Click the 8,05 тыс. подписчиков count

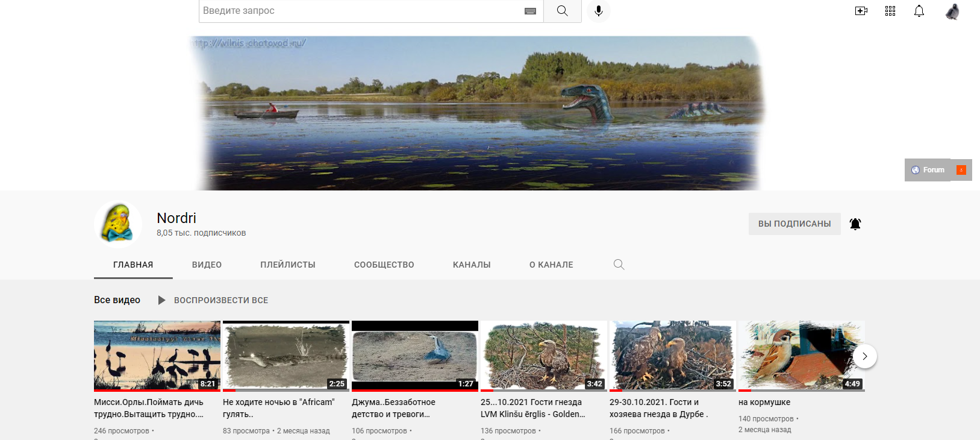pyautogui.click(x=201, y=233)
